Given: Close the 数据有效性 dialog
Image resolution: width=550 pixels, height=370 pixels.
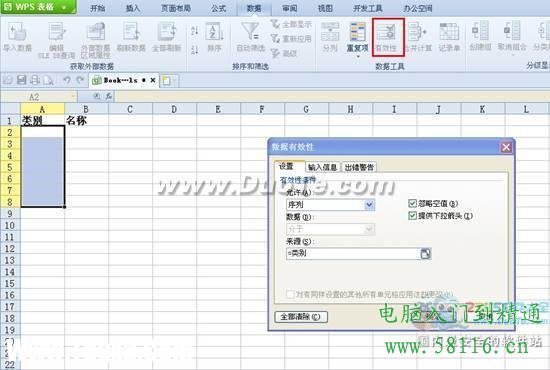Looking at the screenshot, I should pyautogui.click(x=506, y=147).
